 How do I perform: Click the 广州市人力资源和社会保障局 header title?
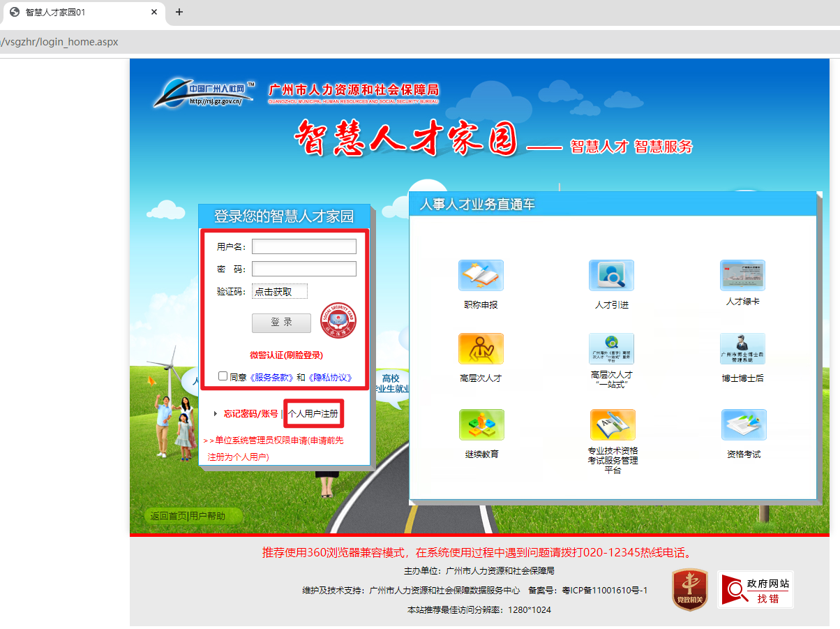tap(354, 89)
